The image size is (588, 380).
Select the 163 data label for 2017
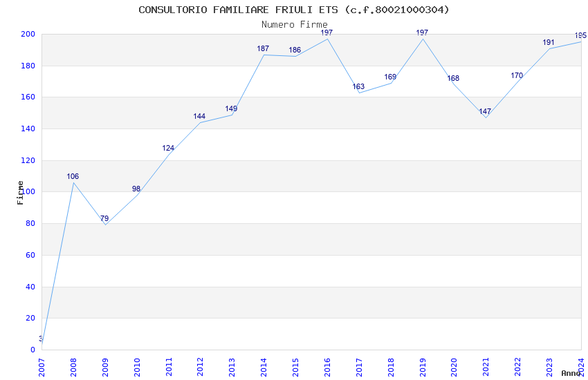click(358, 86)
